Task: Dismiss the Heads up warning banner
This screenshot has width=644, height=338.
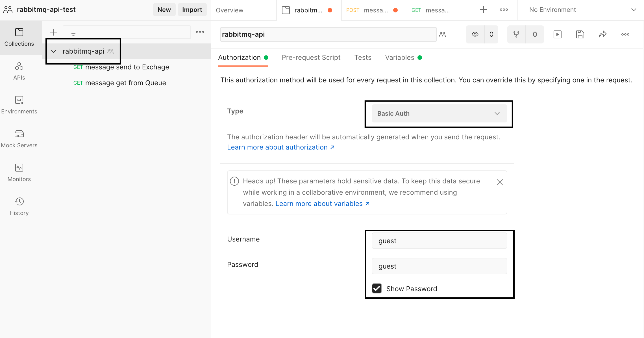Action: point(500,182)
